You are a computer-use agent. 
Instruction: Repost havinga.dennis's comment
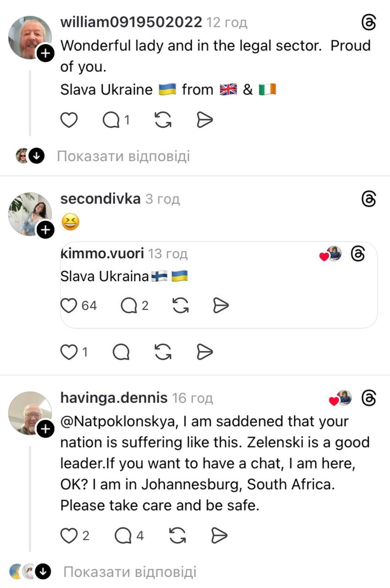coord(177,535)
